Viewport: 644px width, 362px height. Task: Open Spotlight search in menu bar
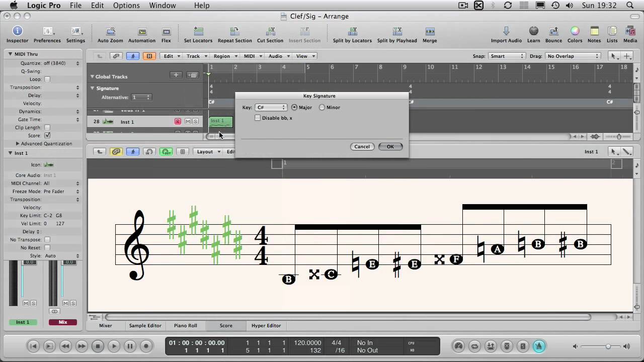(630, 6)
